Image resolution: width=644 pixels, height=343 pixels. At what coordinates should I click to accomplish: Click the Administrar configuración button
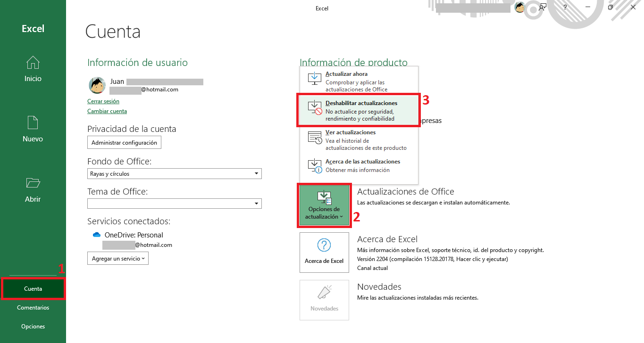click(124, 143)
